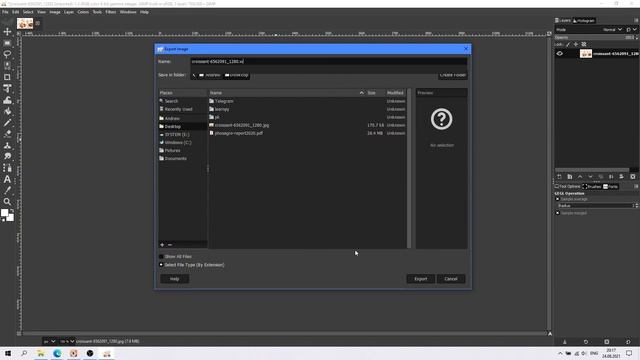Click the Cancel button in Export dialog

[x=451, y=279]
